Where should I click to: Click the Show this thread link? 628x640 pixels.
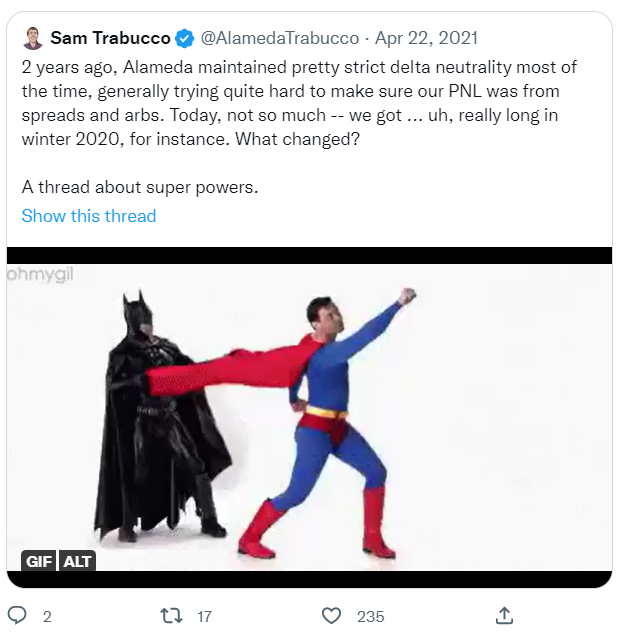pos(89,216)
